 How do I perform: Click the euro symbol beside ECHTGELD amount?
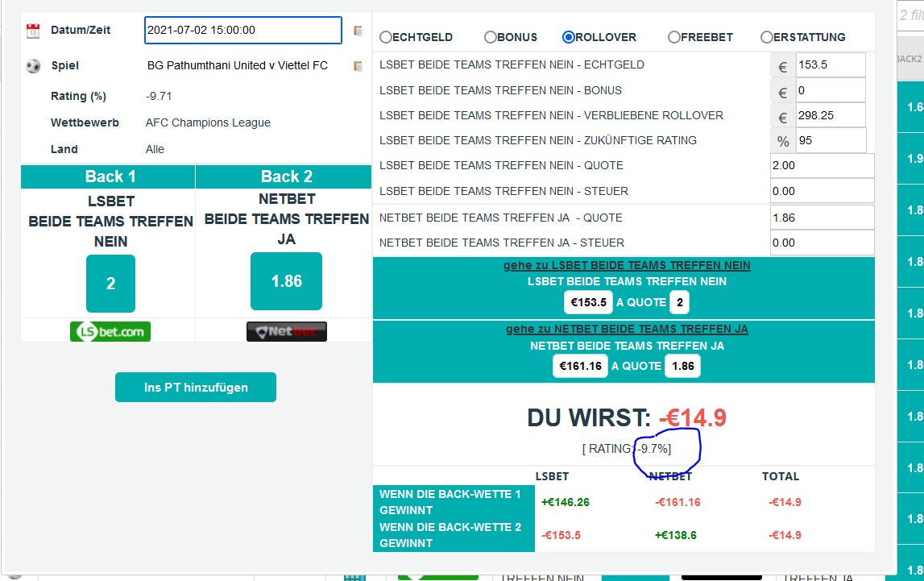tap(782, 65)
